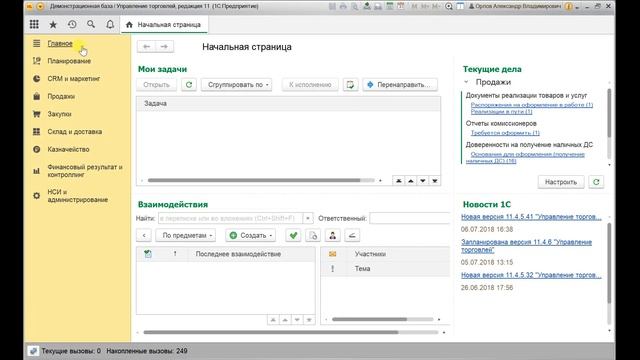Open news Новая версия 11.4.5.41
The height and width of the screenshot is (360, 640).
coord(531,217)
